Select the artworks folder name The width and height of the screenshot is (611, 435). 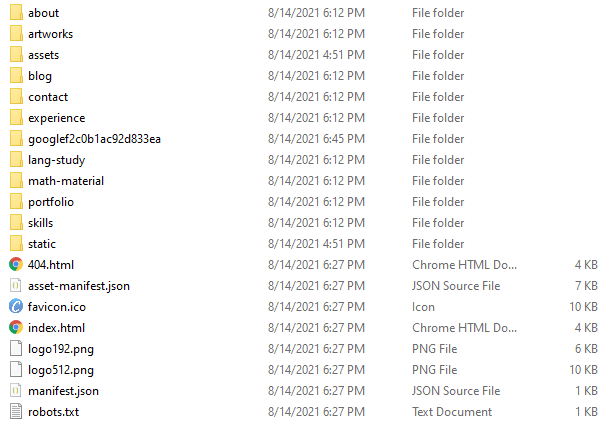point(50,34)
